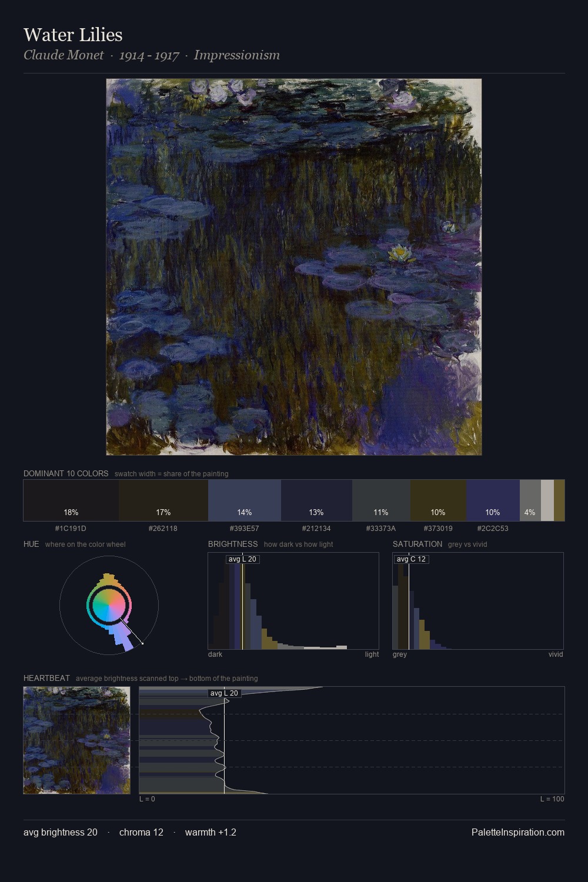
Task: Click the HUE section heading
Action: (31, 544)
